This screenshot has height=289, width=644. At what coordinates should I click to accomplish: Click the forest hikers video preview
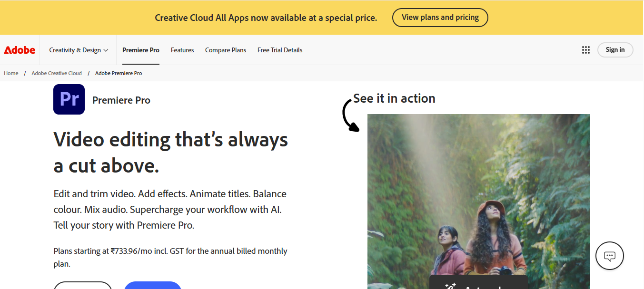click(478, 202)
